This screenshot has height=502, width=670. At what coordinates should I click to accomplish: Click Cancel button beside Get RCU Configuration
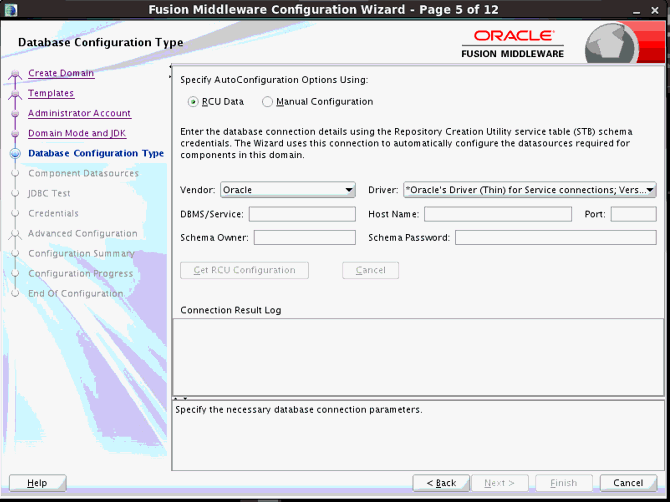point(370,270)
